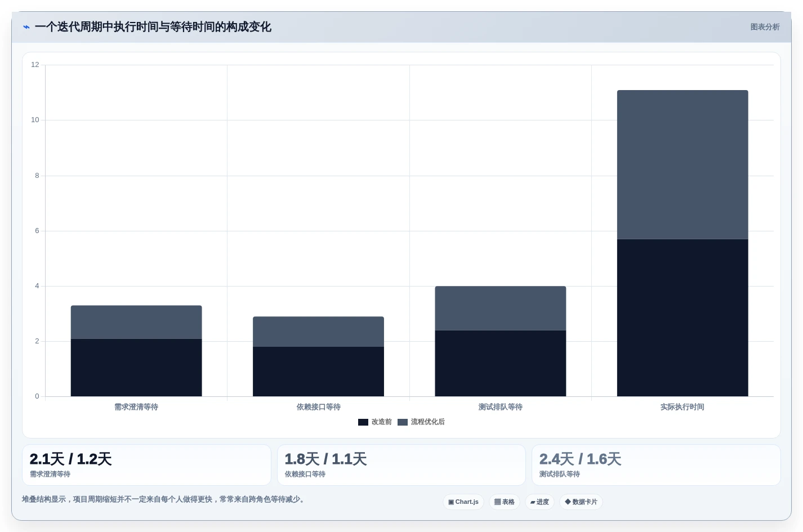Click the y-axis value 8
803x532 pixels.
click(37, 176)
